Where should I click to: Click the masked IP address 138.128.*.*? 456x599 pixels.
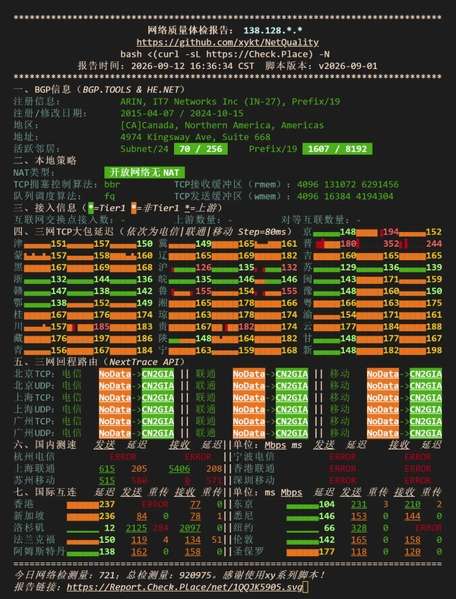[273, 30]
